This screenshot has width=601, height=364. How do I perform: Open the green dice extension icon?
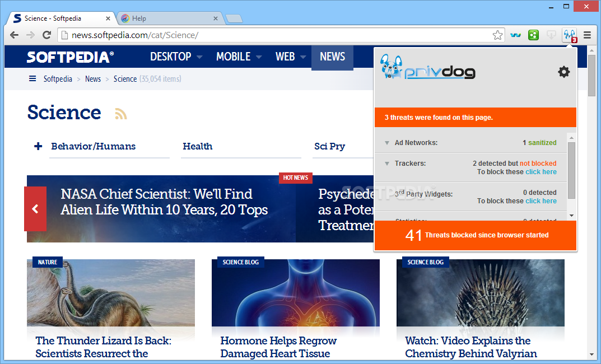click(534, 35)
